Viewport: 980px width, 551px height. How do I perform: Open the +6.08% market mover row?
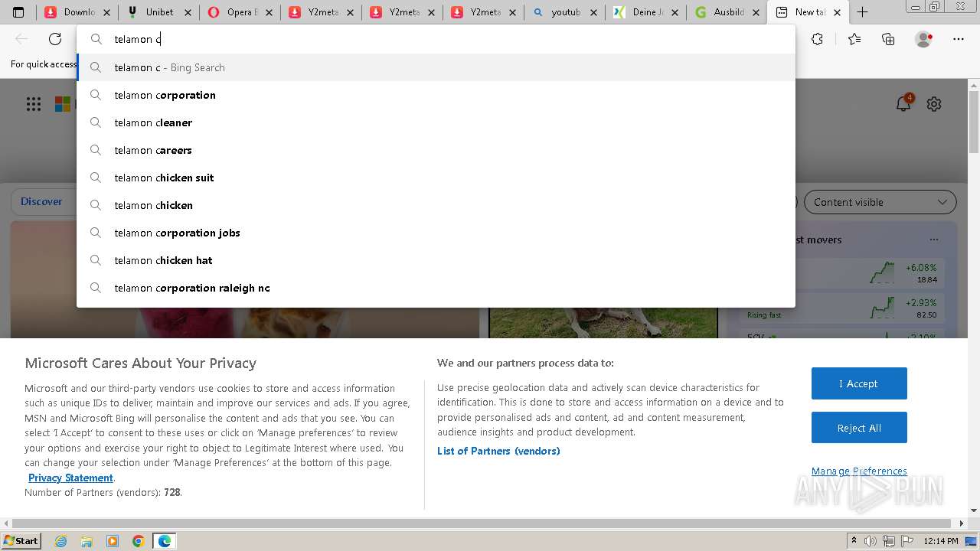[842, 273]
